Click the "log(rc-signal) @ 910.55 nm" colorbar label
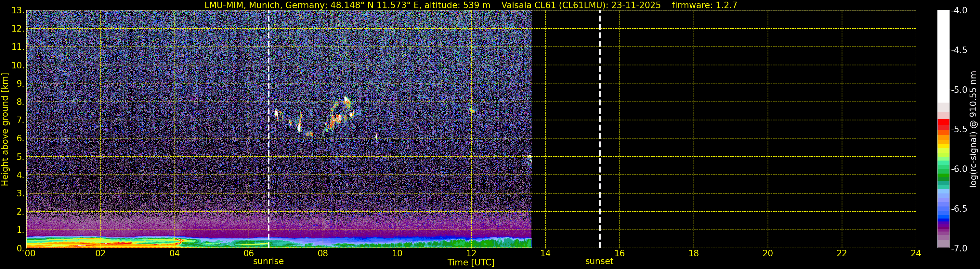This screenshot has width=980, height=269. [x=973, y=129]
